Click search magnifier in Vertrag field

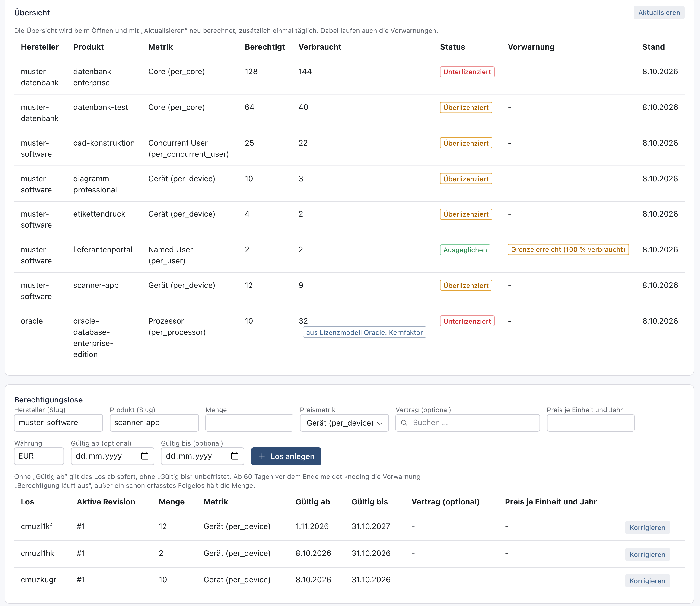pyautogui.click(x=404, y=423)
